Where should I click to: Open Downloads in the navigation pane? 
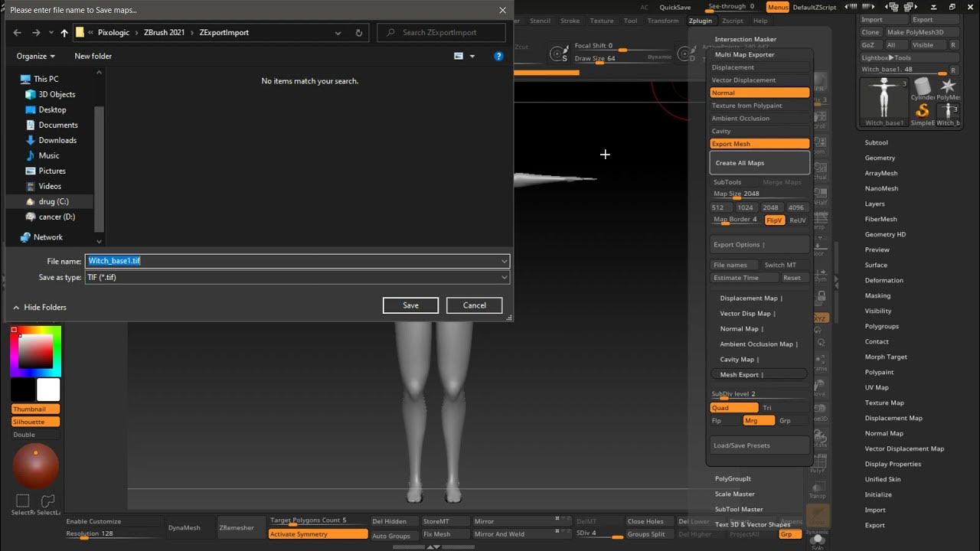(57, 140)
